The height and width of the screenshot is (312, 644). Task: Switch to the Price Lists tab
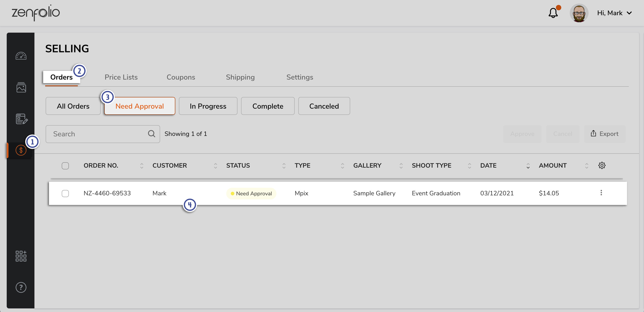(x=121, y=77)
